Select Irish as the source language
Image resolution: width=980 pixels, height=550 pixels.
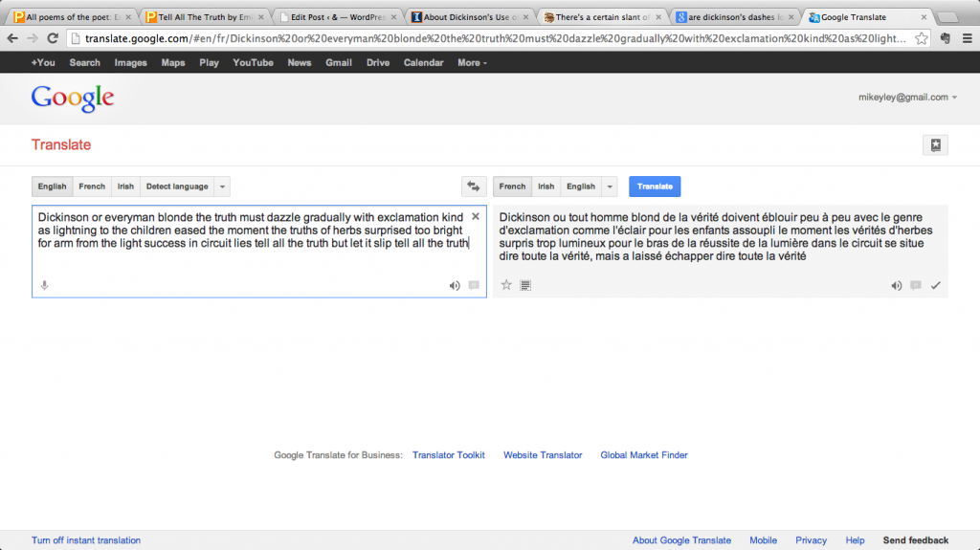pos(125,187)
